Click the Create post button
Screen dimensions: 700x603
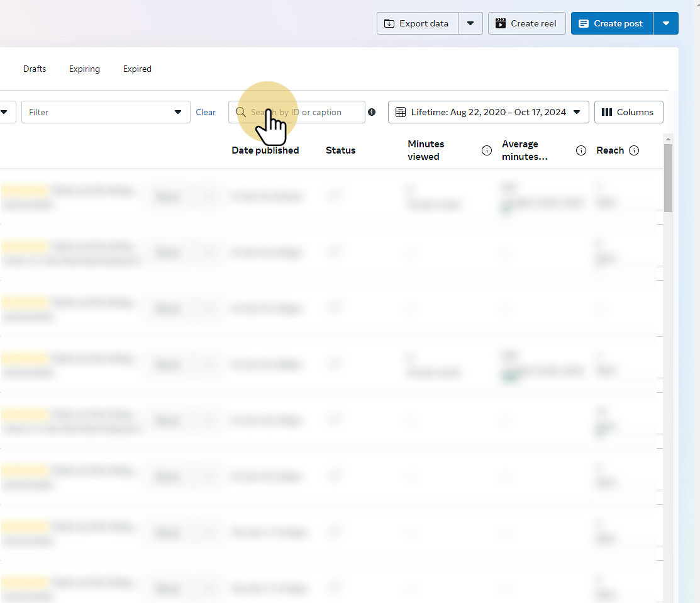coord(612,23)
